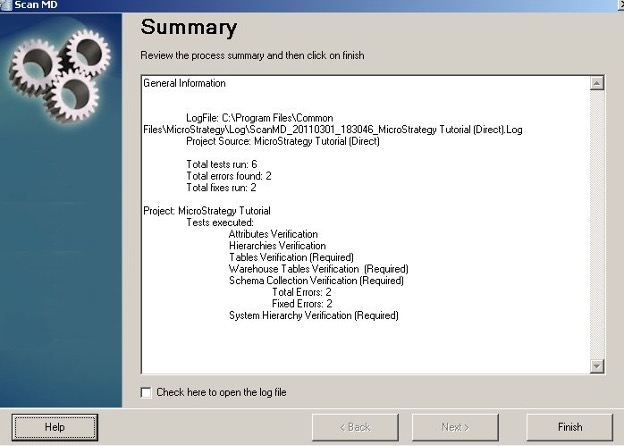Click the 'General Information' line

(x=185, y=83)
